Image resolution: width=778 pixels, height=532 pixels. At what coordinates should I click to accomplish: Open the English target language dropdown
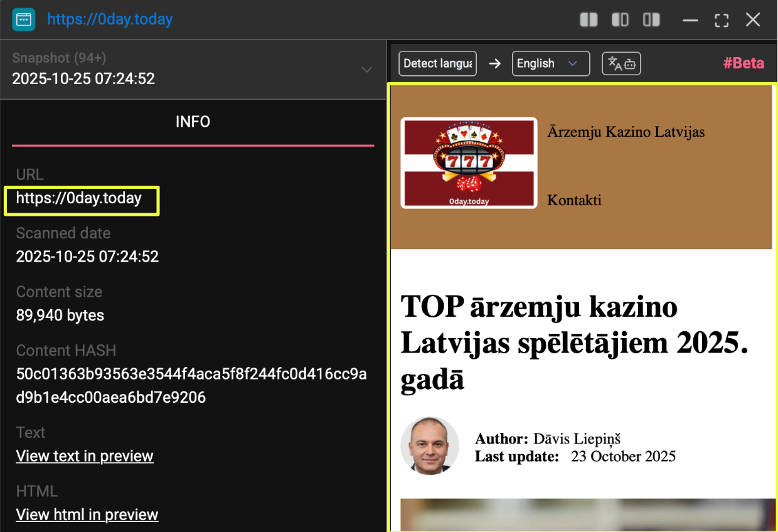550,63
